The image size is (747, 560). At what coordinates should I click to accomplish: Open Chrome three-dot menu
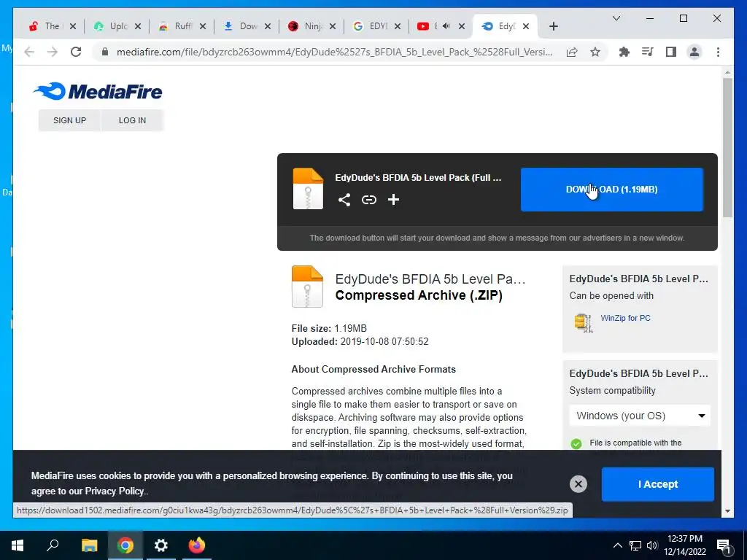(718, 52)
